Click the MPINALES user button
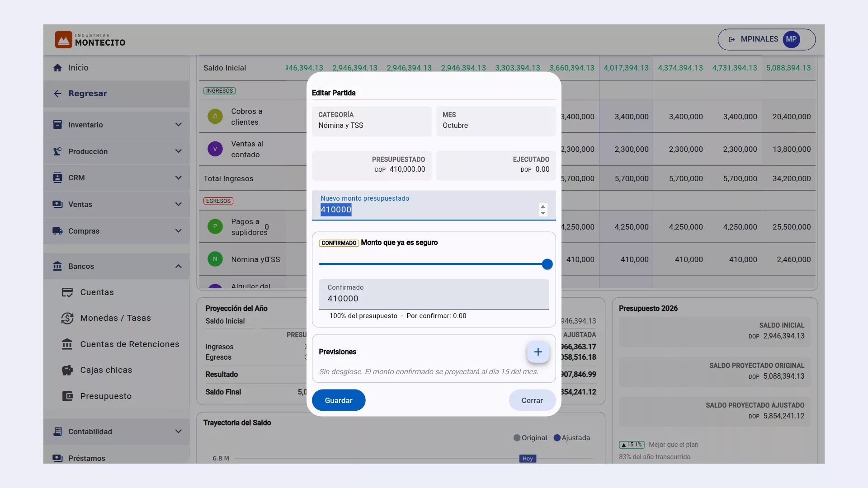The width and height of the screenshot is (868, 488). coord(766,39)
